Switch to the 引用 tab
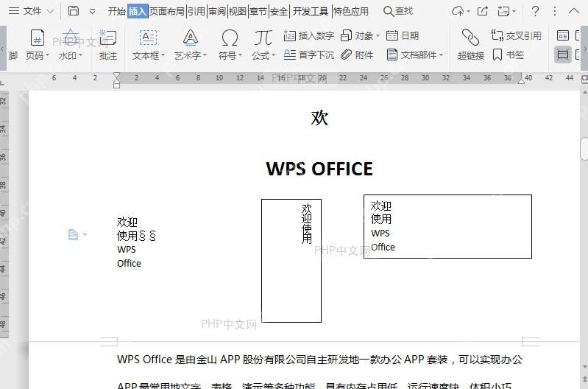 [196, 11]
